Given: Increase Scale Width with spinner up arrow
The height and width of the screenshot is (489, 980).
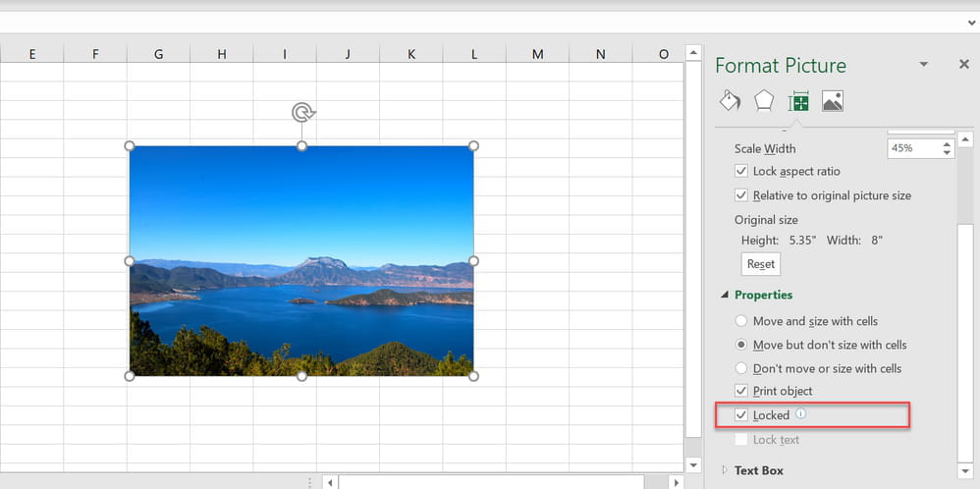Looking at the screenshot, I should click(947, 144).
